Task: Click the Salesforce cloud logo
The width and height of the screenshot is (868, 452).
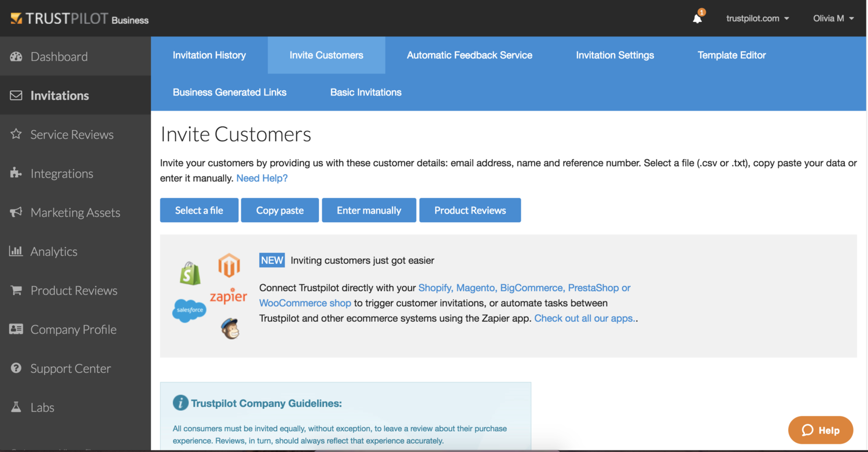Action: [x=189, y=310]
